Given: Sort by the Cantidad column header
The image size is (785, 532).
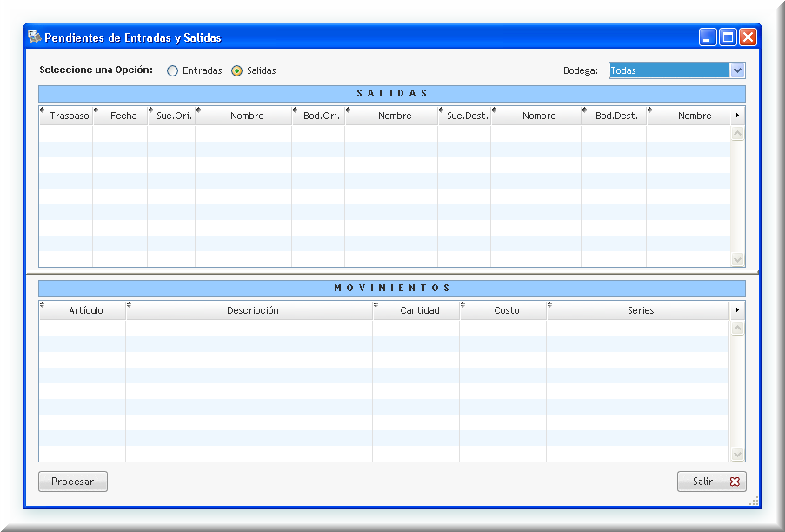Looking at the screenshot, I should (x=416, y=310).
